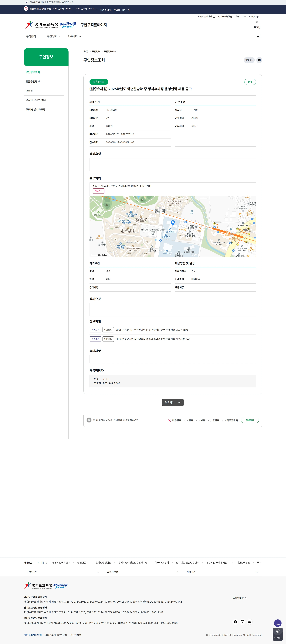Copy the page URL button
286x644 pixels.
click(x=249, y=60)
